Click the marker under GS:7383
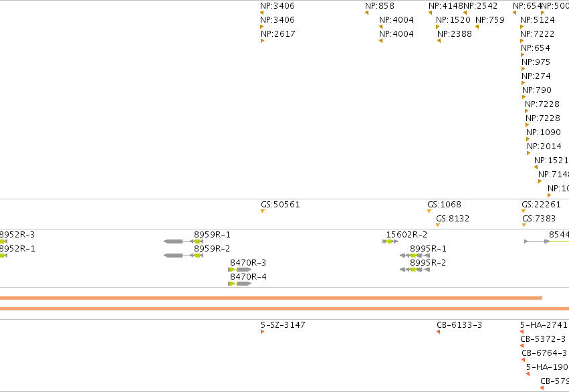 pos(524,225)
